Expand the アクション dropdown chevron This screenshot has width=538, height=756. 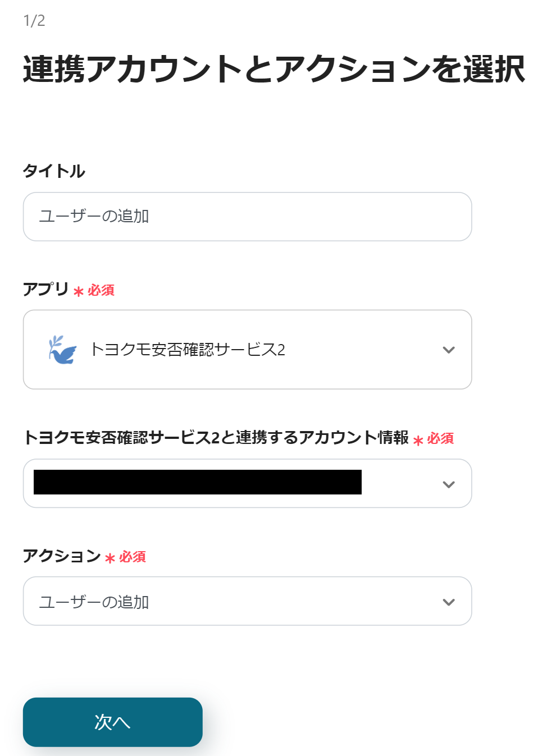click(448, 602)
